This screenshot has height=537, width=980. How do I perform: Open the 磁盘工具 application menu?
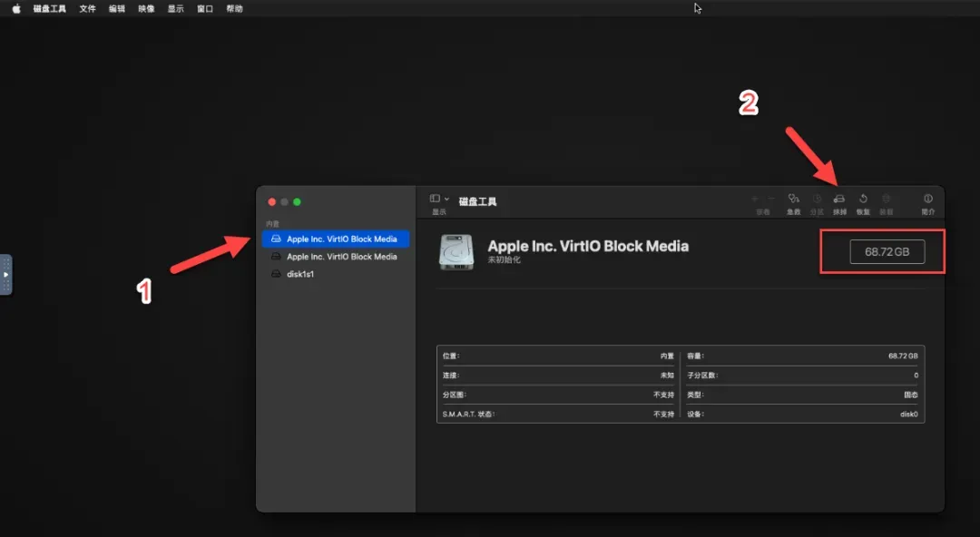click(x=49, y=9)
